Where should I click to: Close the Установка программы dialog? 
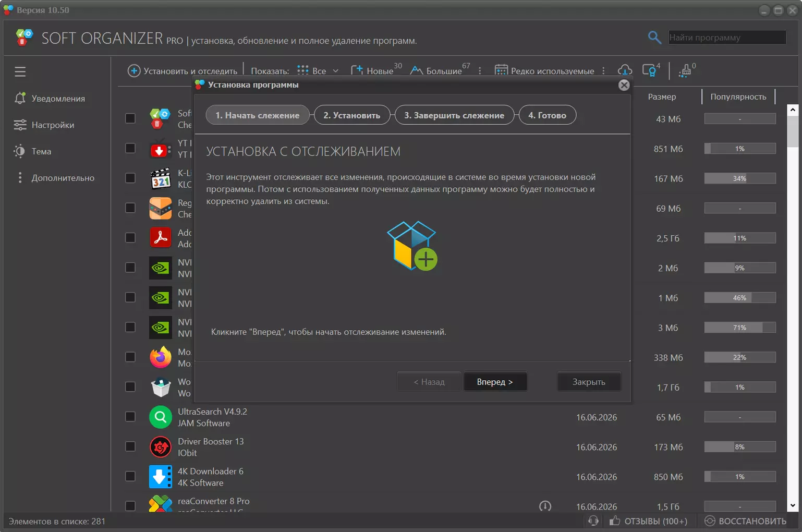pyautogui.click(x=624, y=85)
